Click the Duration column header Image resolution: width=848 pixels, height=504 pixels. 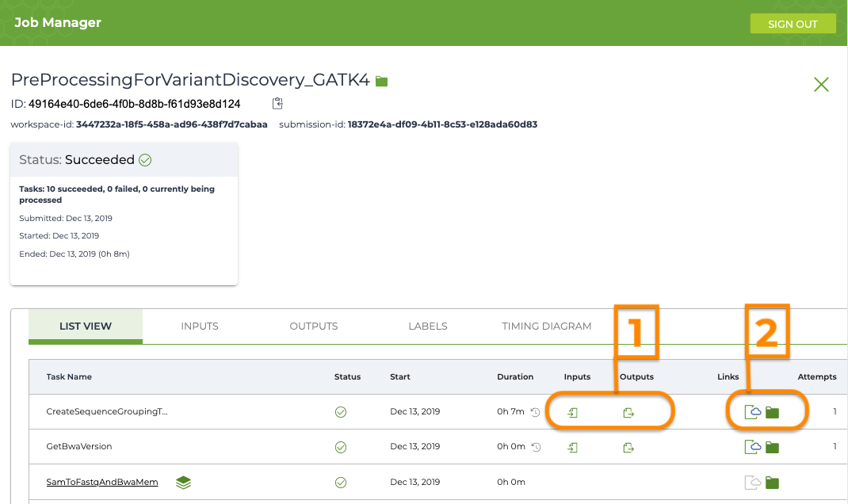515,376
